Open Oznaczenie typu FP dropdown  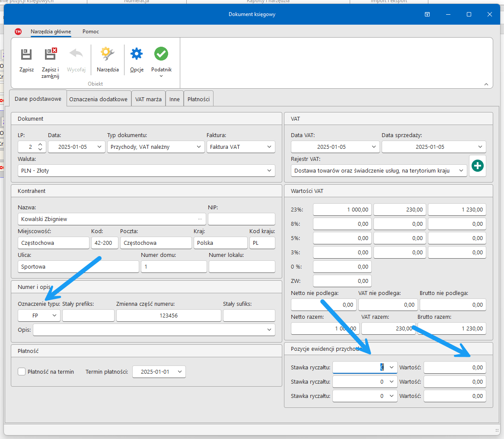(x=54, y=316)
